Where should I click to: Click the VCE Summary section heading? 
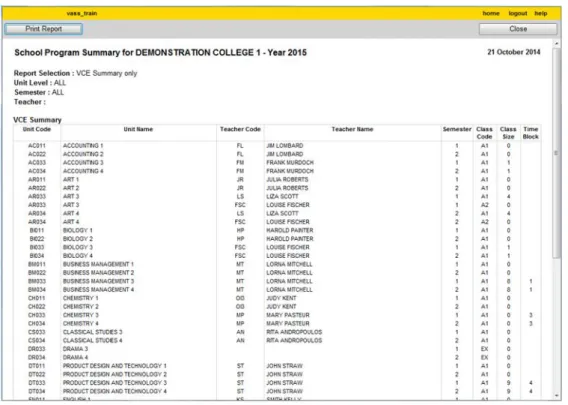tap(37, 120)
